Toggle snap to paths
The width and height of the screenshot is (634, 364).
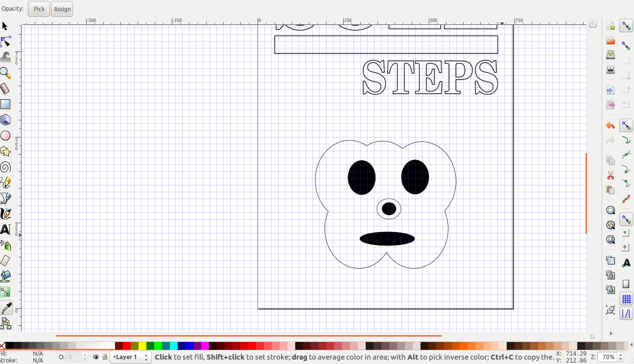[x=626, y=140]
